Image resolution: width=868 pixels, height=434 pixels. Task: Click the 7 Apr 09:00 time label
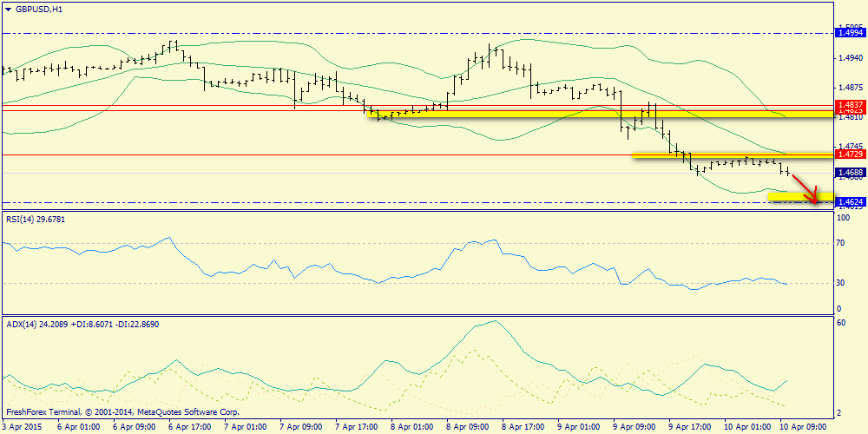(300, 427)
